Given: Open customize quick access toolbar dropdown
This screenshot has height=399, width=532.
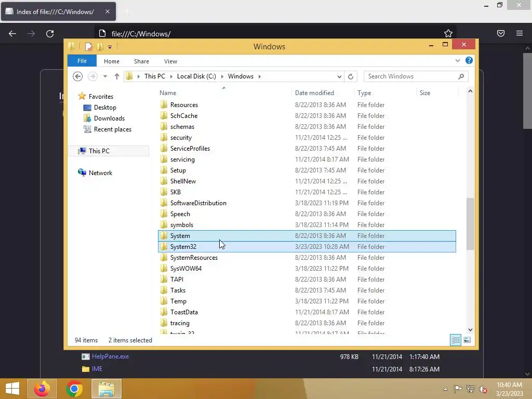Looking at the screenshot, I should point(110,47).
